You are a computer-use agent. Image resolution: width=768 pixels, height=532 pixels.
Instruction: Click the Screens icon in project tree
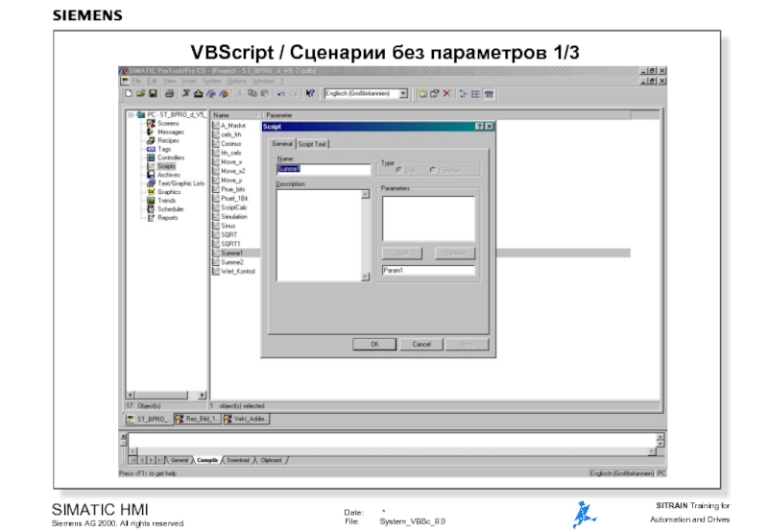tap(151, 124)
